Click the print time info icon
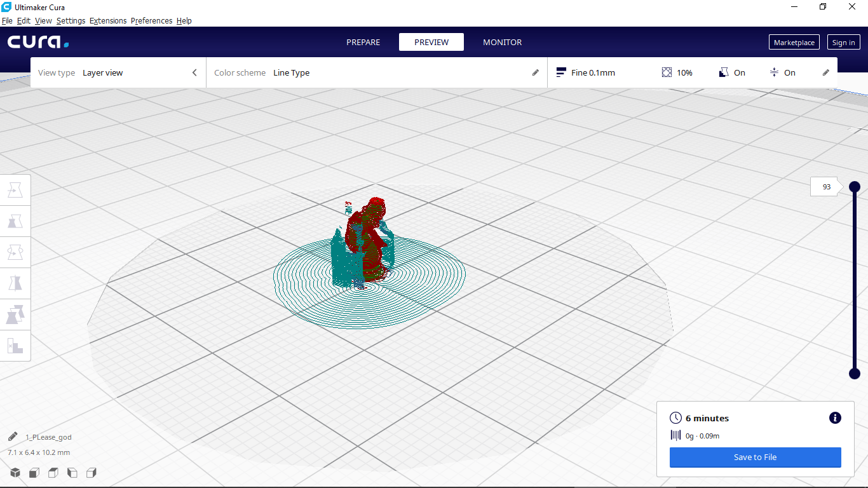 pos(835,418)
